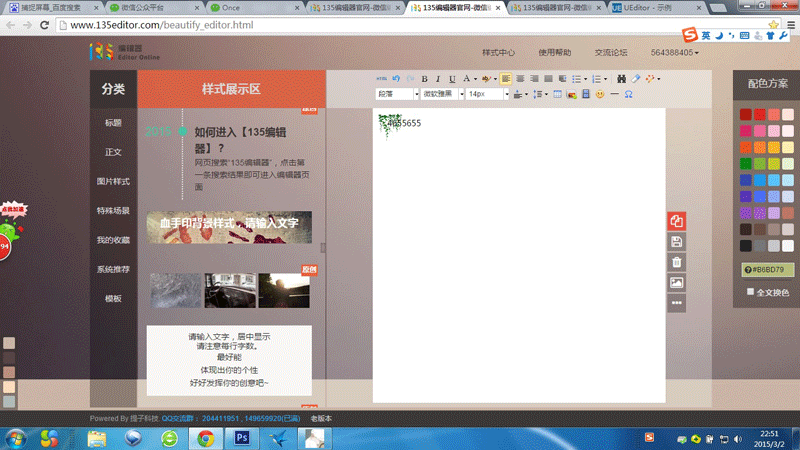Redo the last undone edit
Viewport: 800px width, 450px height.
(x=410, y=79)
